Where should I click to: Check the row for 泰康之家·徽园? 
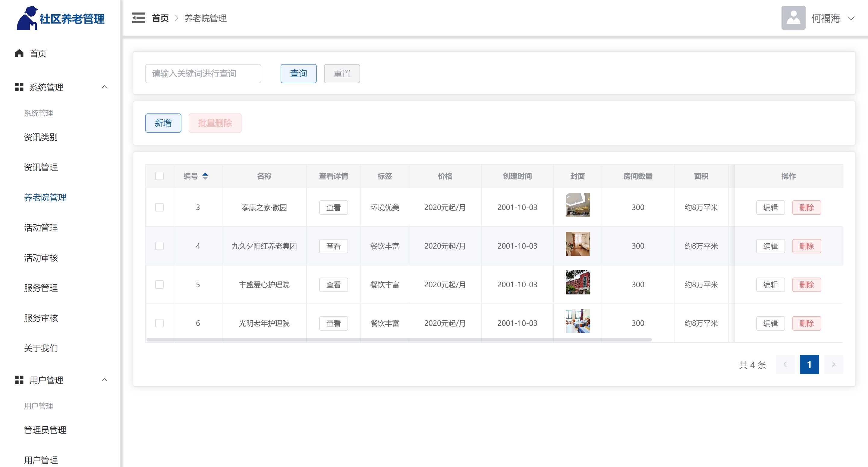point(159,207)
